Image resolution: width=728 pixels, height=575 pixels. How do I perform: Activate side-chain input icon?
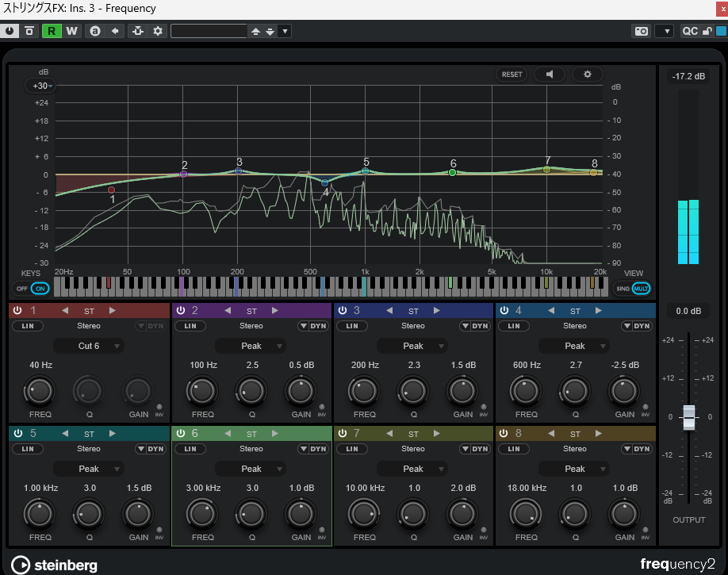(138, 31)
